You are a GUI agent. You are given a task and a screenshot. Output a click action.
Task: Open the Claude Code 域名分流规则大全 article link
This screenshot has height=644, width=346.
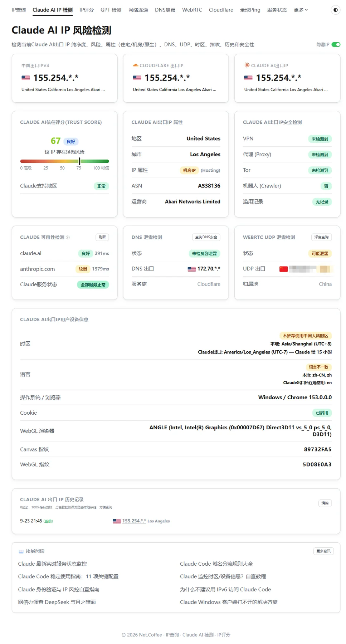(x=216, y=564)
